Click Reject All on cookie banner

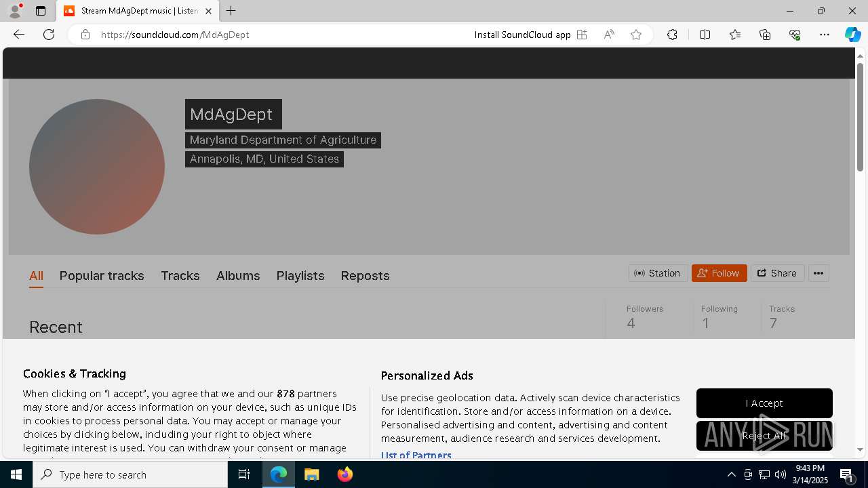tap(764, 436)
